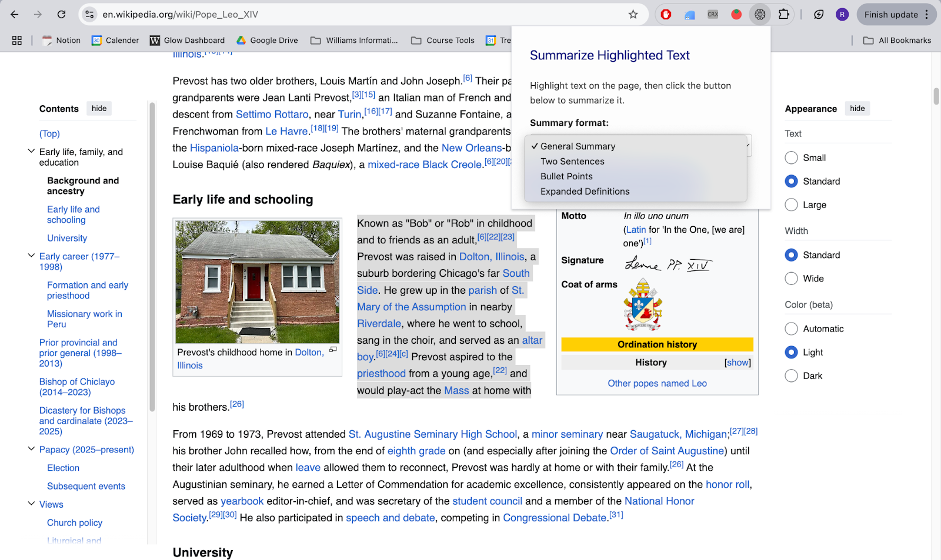Select Bullet Points summary format
This screenshot has height=560, width=941.
point(566,176)
